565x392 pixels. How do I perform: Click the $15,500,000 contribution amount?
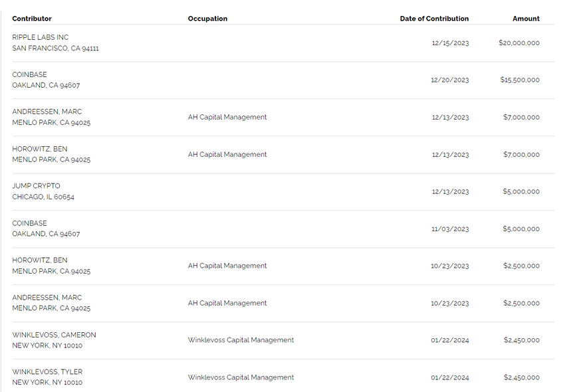tap(519, 80)
